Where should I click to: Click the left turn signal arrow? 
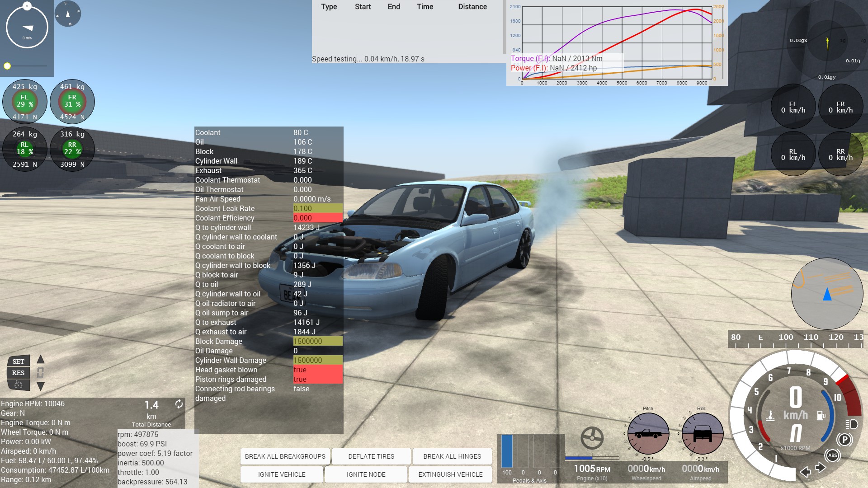point(805,472)
